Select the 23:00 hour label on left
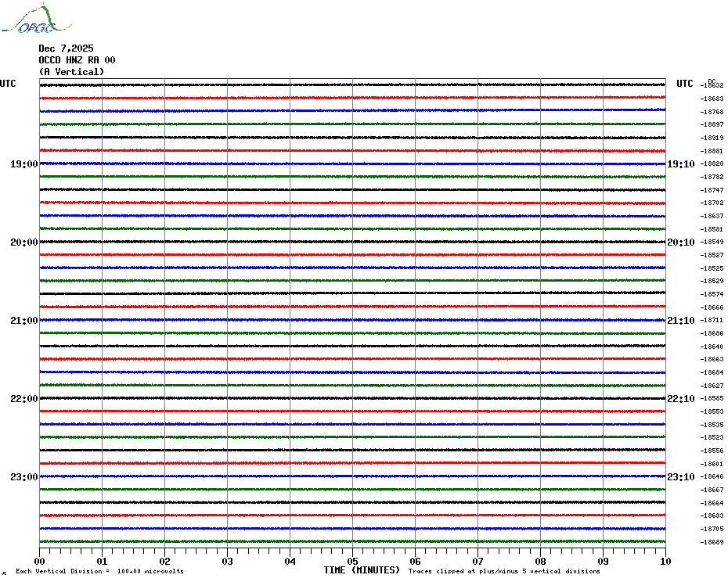The width and height of the screenshot is (728, 582). pos(23,477)
